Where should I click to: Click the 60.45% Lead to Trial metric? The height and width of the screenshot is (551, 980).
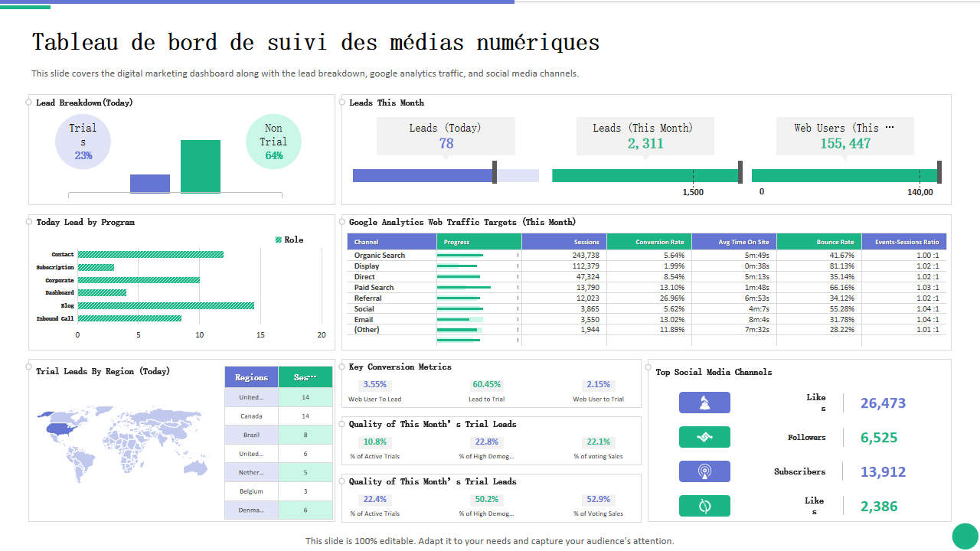(x=487, y=384)
